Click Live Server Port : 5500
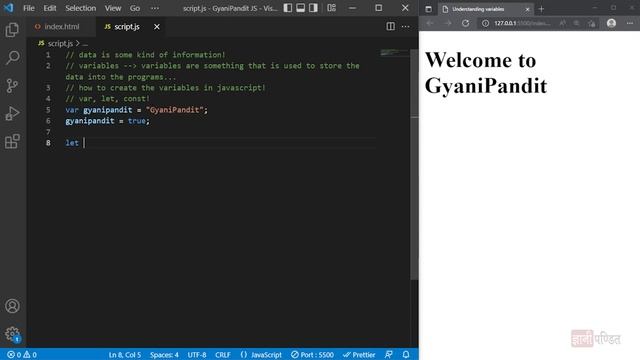Viewport: 640px width, 360px height. click(x=312, y=355)
